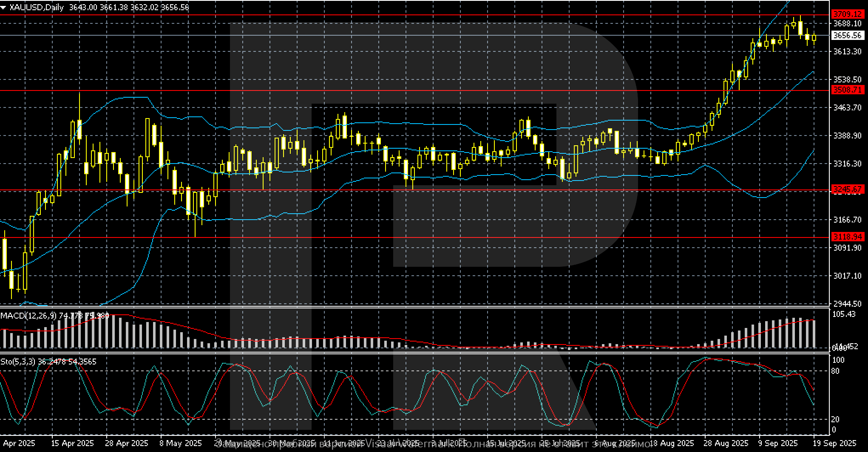
Task: Click the 2944.50 price axis value
Action: (848, 304)
